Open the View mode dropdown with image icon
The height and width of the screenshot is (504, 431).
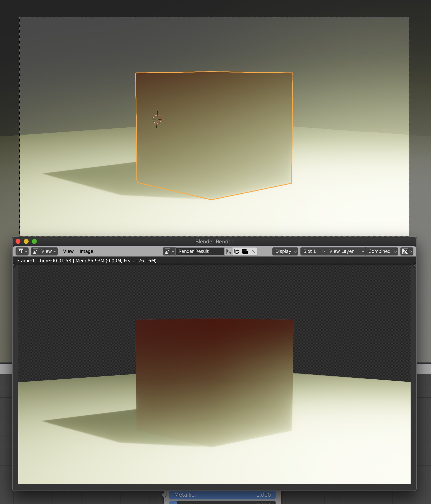(44, 251)
